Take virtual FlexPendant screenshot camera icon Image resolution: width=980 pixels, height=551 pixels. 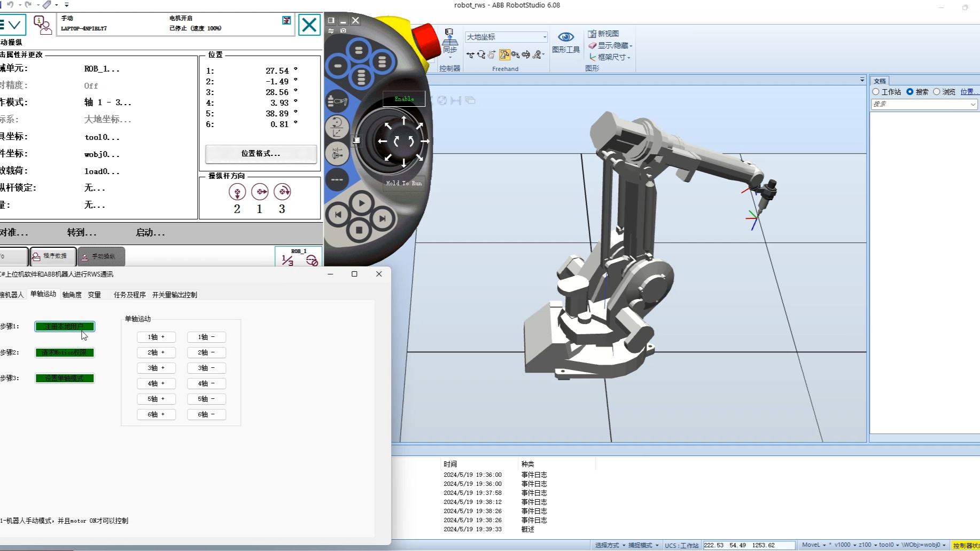pyautogui.click(x=343, y=31)
